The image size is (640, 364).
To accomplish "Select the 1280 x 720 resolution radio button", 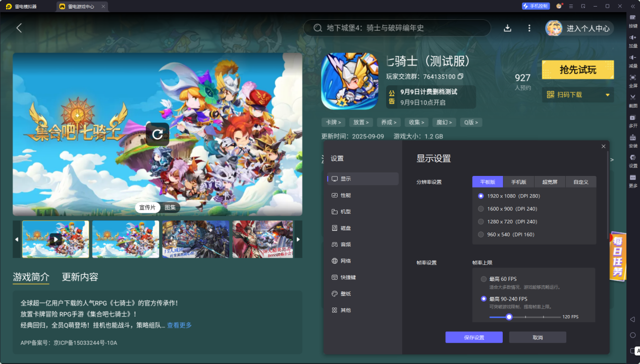I will tap(481, 221).
